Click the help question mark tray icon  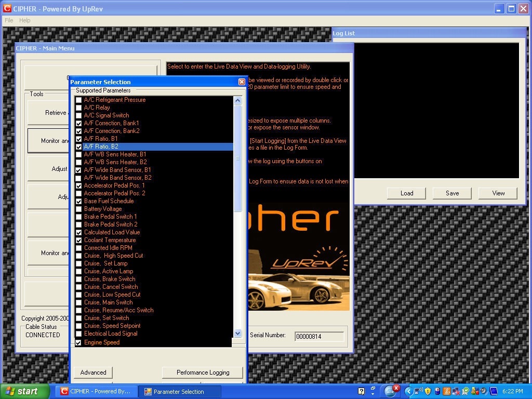[x=362, y=391]
